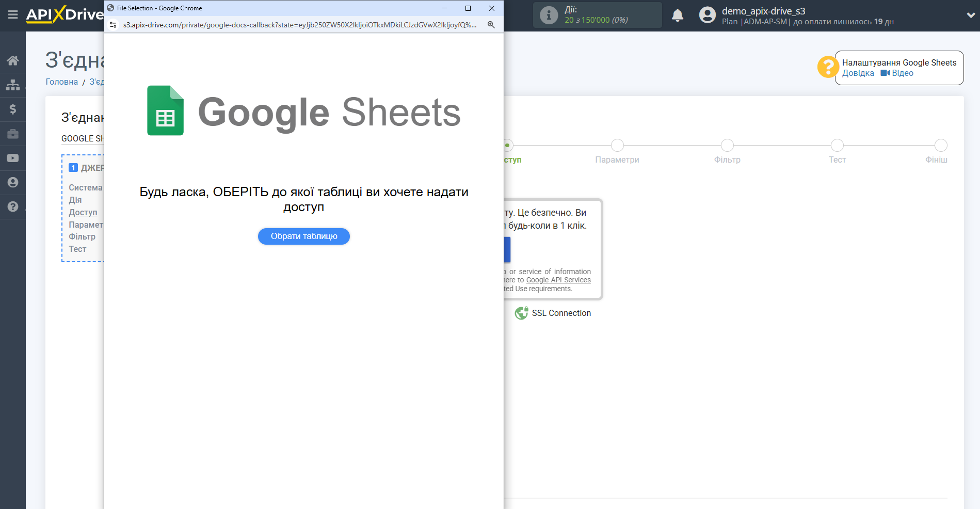Click the Доступ link in source panel
Screen dimensions: 980x509
coord(83,212)
